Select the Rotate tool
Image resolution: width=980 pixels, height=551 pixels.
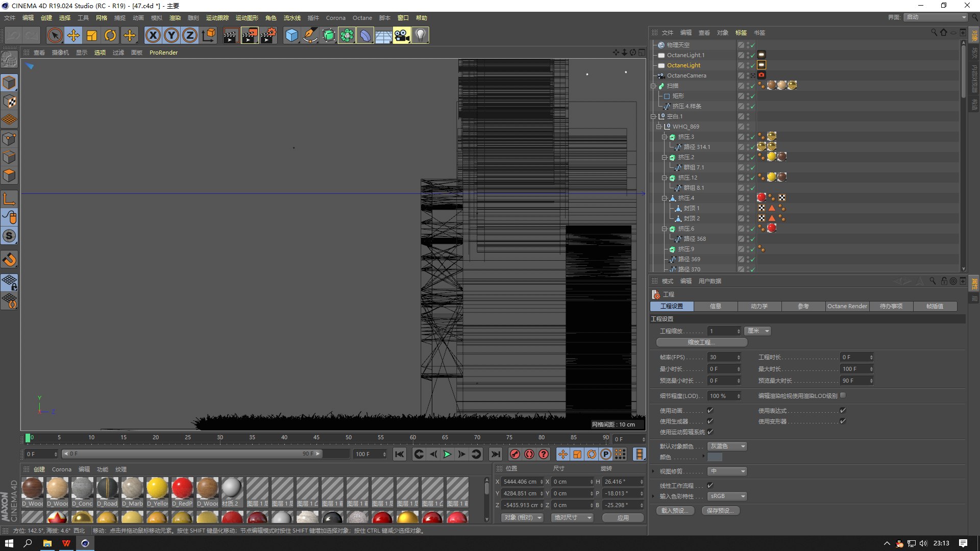coord(110,35)
